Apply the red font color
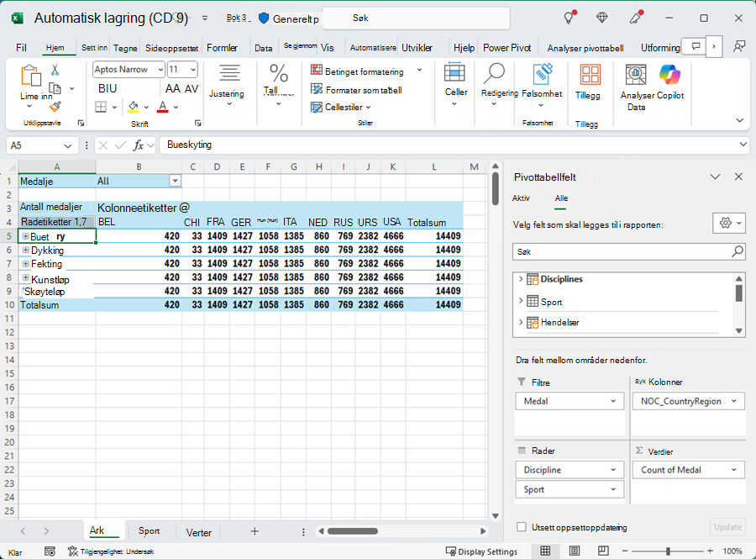756x559 pixels. pyautogui.click(x=163, y=107)
